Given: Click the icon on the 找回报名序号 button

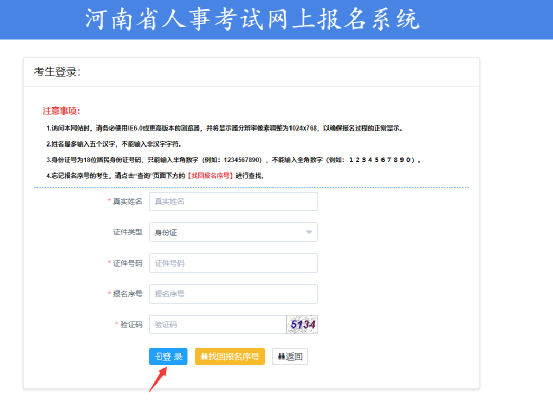Looking at the screenshot, I should point(204,356).
